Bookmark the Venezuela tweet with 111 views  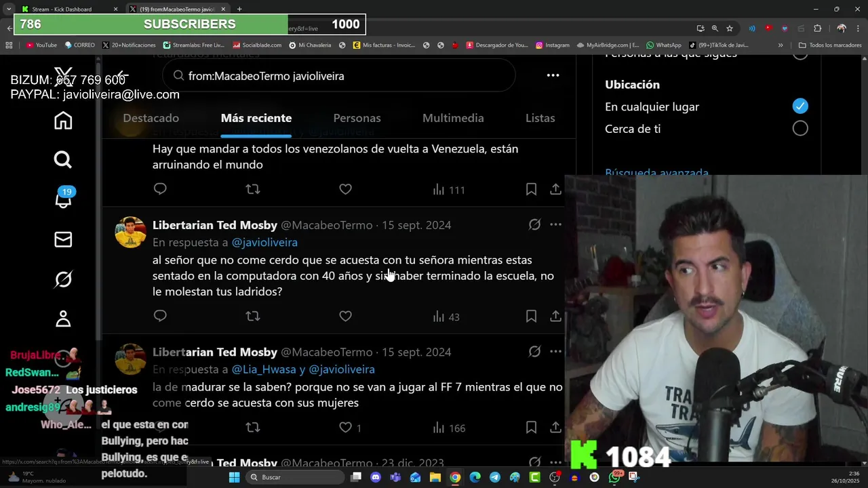tap(531, 189)
